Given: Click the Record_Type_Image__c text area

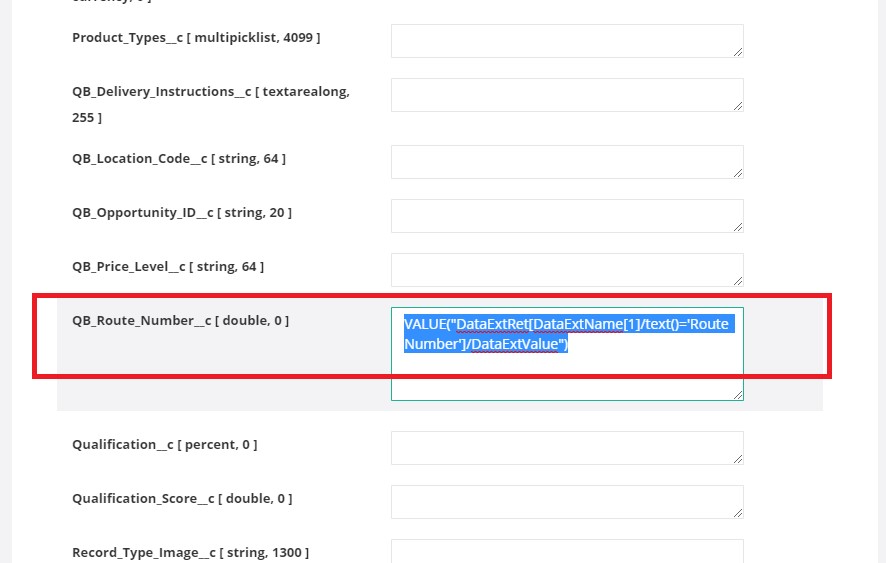Looking at the screenshot, I should [566, 551].
